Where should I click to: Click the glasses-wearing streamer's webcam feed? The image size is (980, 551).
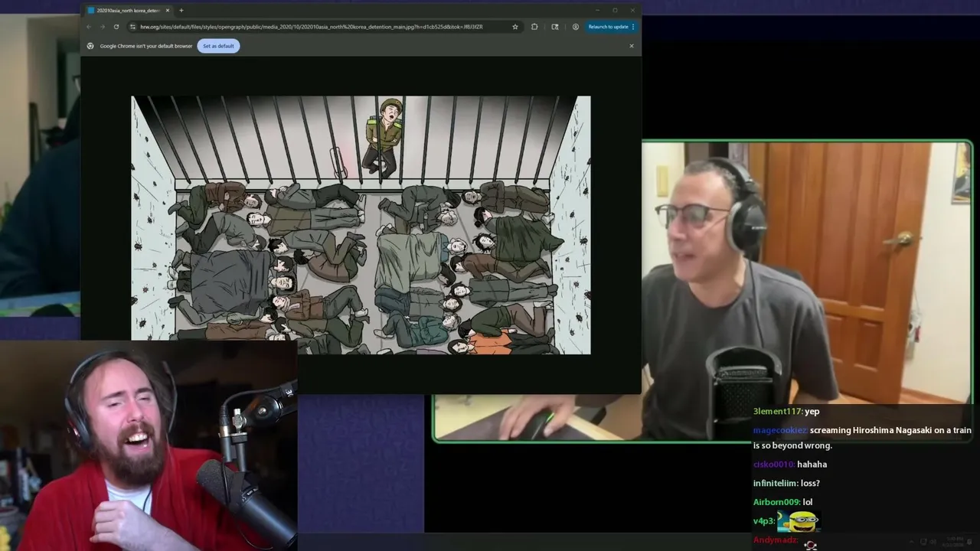[702, 291]
